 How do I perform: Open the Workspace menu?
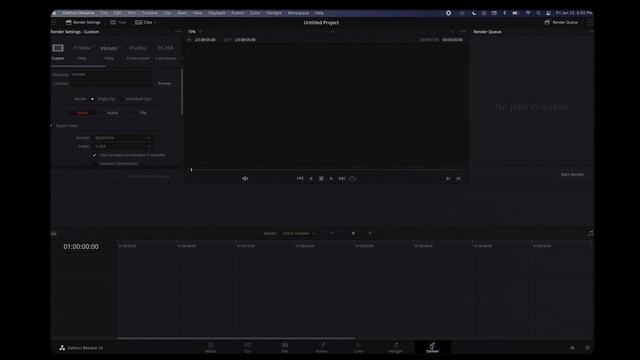[298, 13]
